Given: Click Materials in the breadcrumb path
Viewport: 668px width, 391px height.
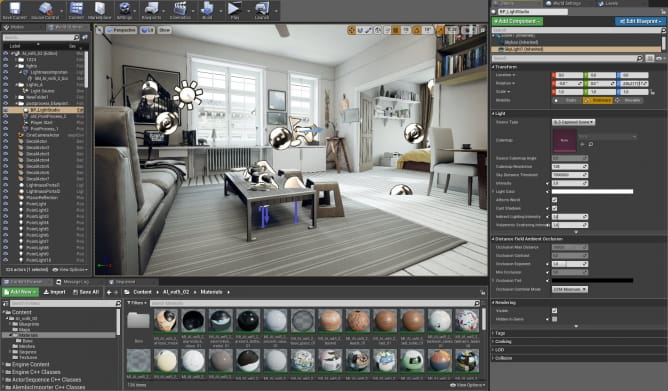Looking at the screenshot, I should pos(211,292).
